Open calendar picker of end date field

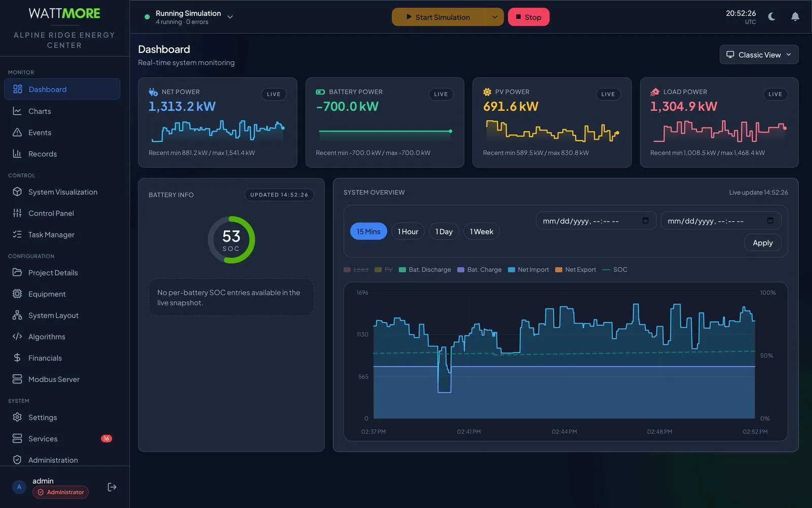(770, 220)
